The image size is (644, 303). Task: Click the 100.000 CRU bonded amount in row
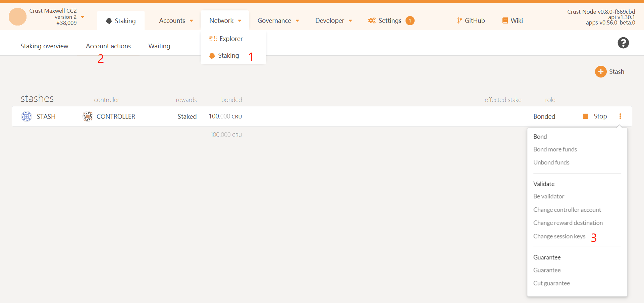[x=225, y=116]
